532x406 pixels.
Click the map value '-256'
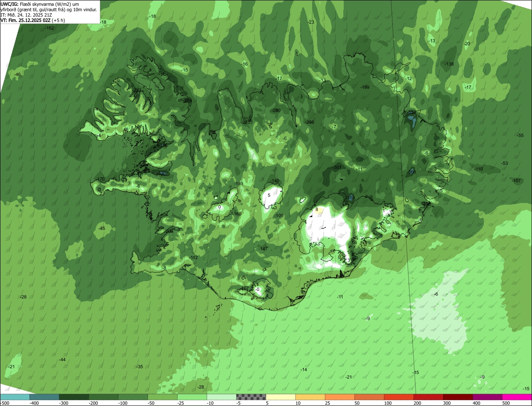[x=310, y=122]
